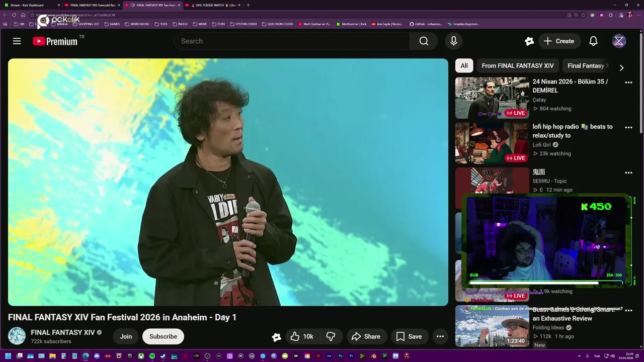
Task: Open the DEMİREL live video thumbnail
Action: click(x=492, y=98)
